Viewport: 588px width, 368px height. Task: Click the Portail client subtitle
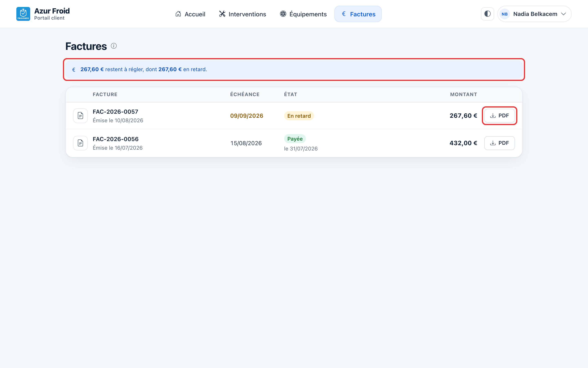(49, 18)
